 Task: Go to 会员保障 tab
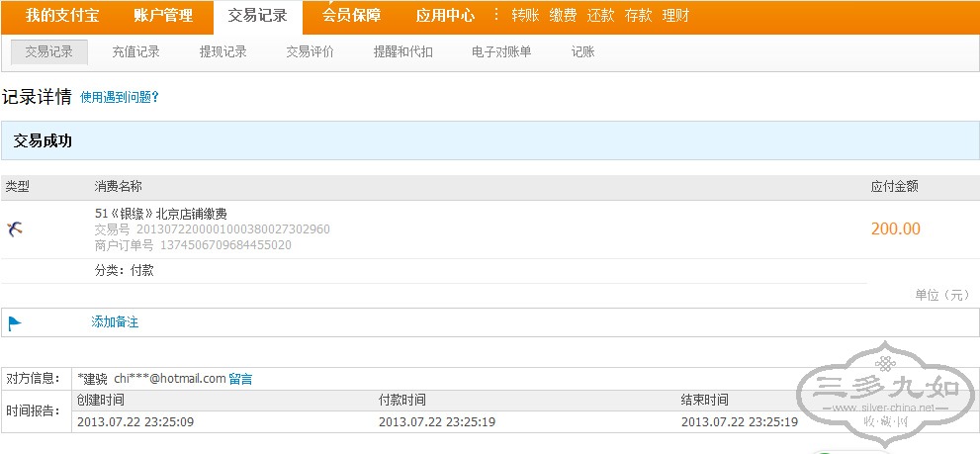(351, 16)
